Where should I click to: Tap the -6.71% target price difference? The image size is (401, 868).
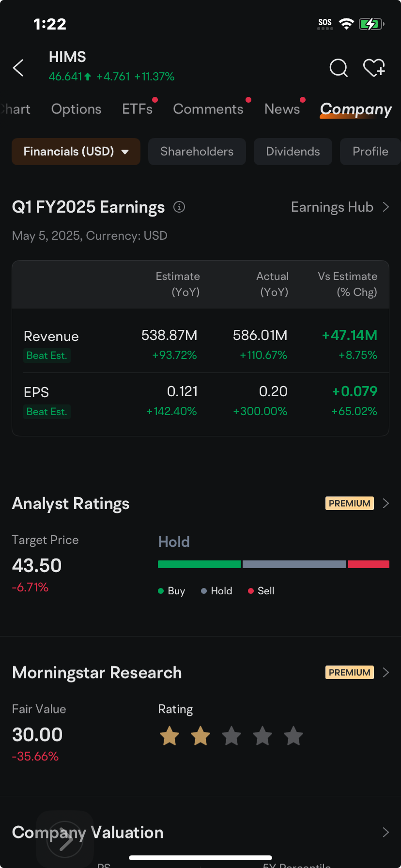30,588
